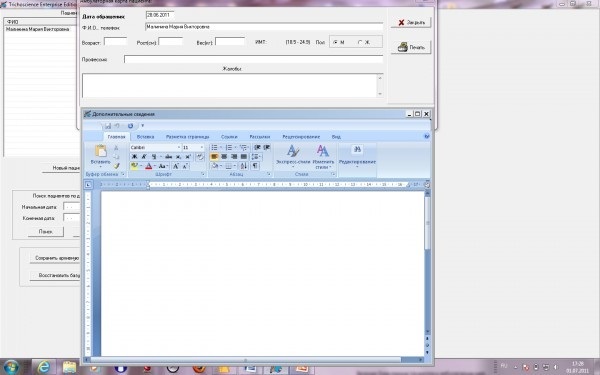600x375 pixels.
Task: Click the Clear Formatting icon
Action: (200, 157)
